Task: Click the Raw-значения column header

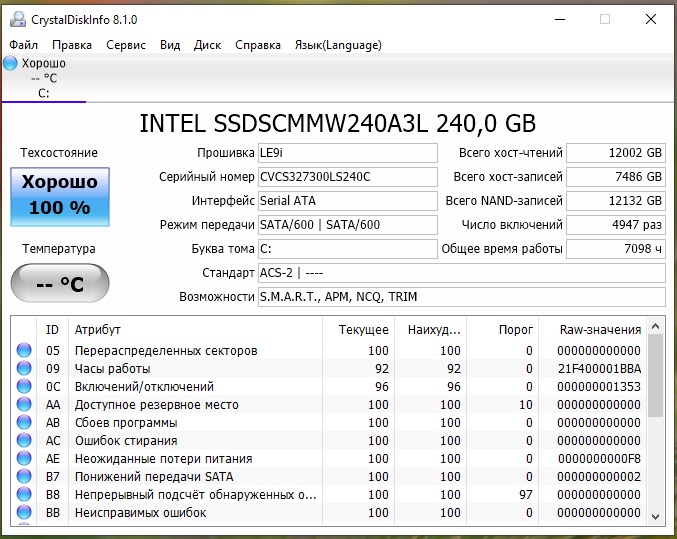Action: (x=593, y=330)
